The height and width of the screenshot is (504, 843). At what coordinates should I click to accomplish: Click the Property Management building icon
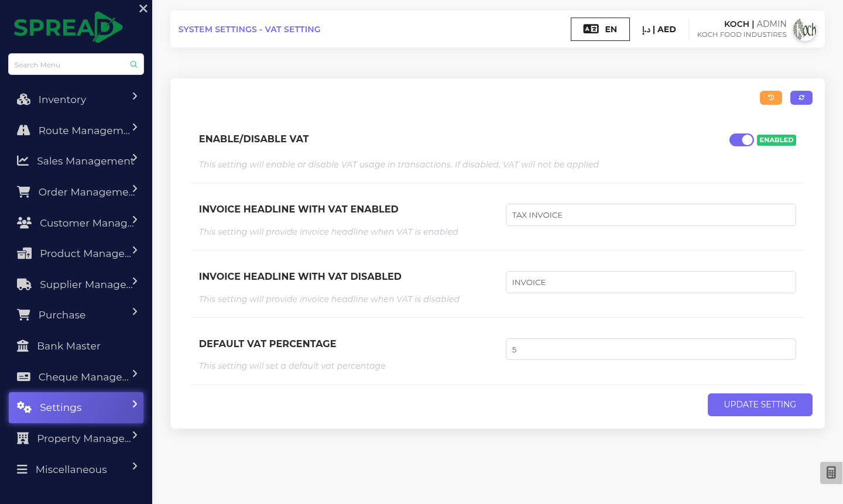[x=23, y=438]
